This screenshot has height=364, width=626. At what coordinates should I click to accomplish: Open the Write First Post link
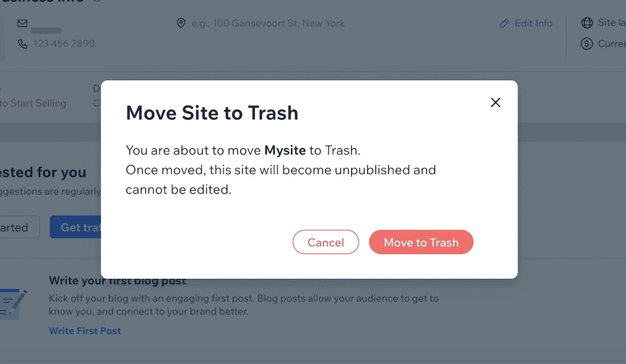[x=85, y=330]
